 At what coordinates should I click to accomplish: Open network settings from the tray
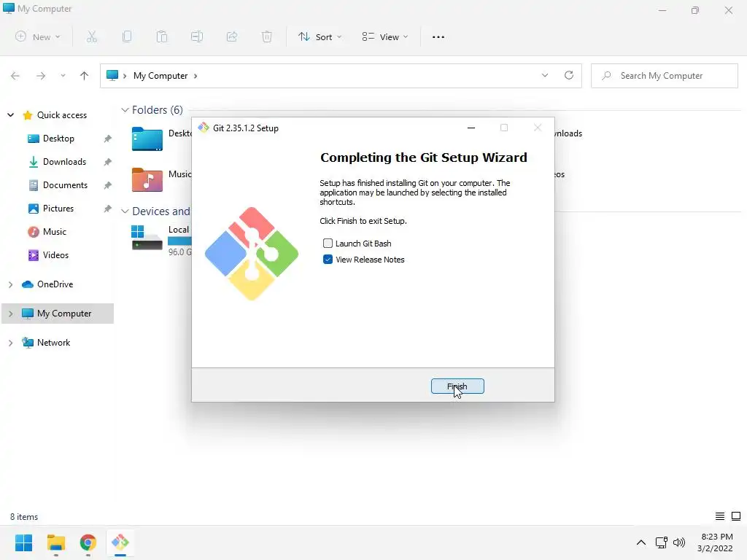(x=661, y=542)
